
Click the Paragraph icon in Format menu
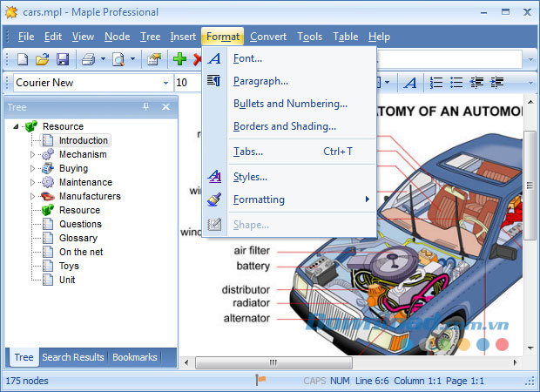pos(213,81)
